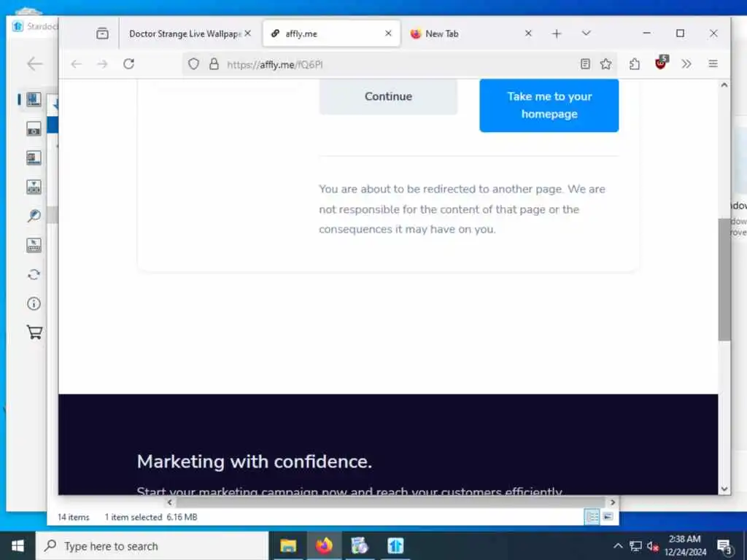Screen dimensions: 747x560
Task: Click the Continue button
Action: coord(388,97)
